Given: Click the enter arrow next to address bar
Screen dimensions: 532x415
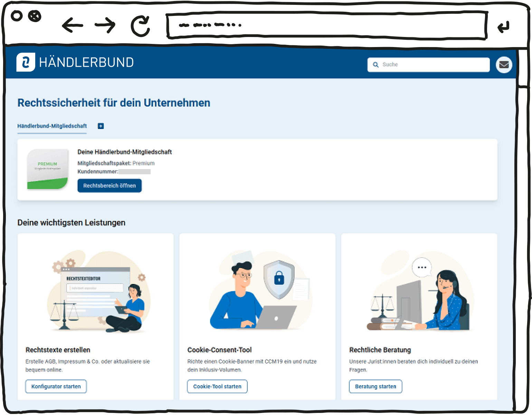Looking at the screenshot, I should [x=503, y=27].
